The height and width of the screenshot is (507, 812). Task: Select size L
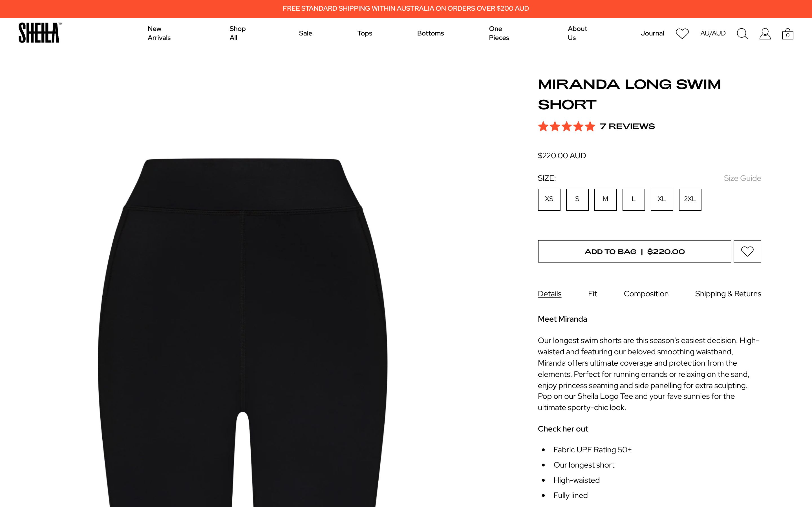pos(634,199)
